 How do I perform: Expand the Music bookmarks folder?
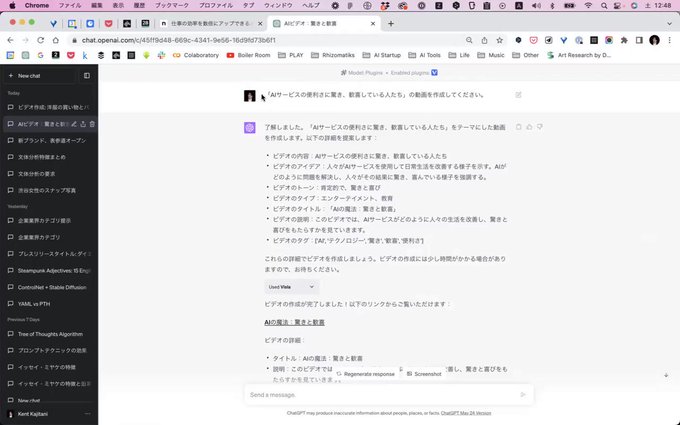click(491, 55)
